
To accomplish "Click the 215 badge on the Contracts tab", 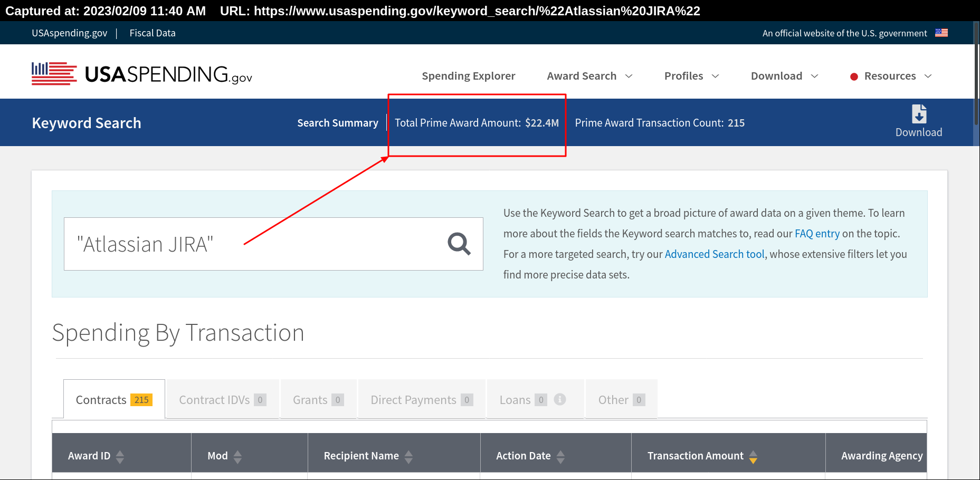I will click(x=141, y=400).
